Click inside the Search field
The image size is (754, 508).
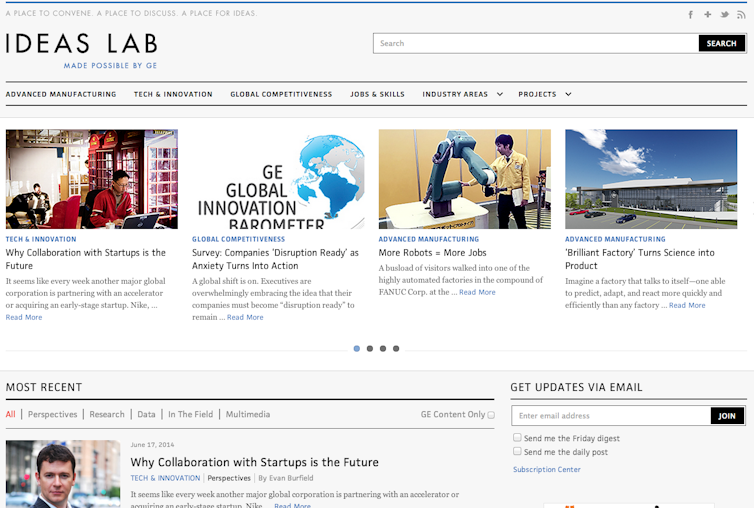click(x=536, y=43)
